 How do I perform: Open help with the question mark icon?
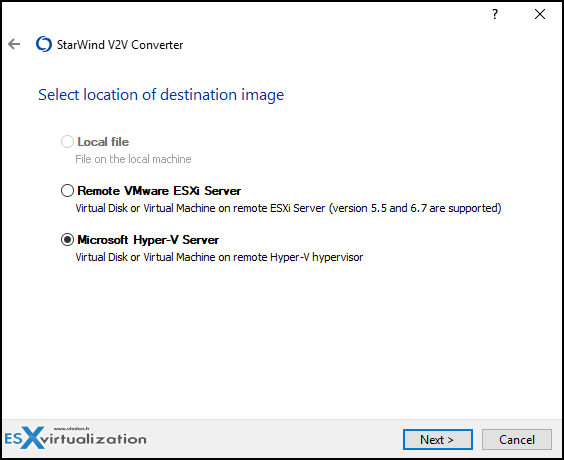click(x=495, y=14)
